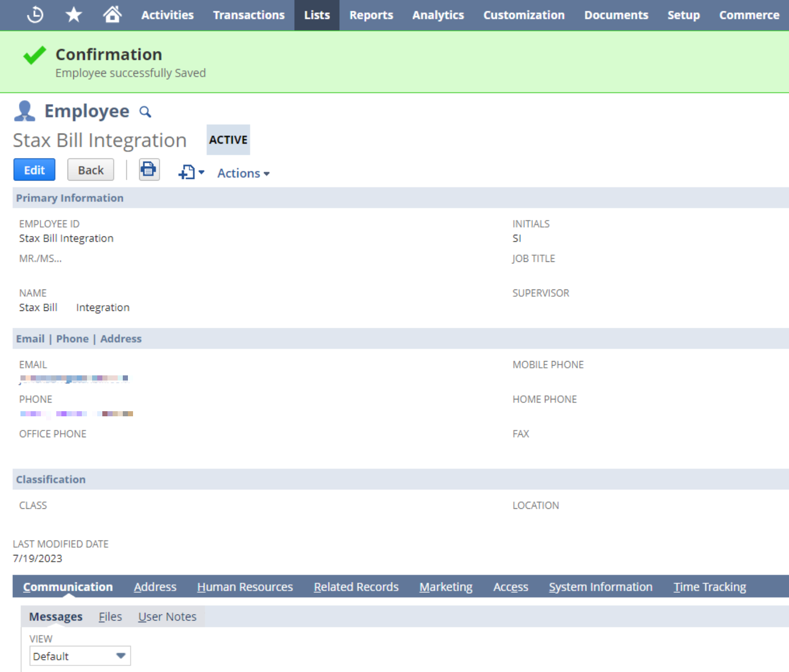789x672 pixels.
Task: Click the blue Edit button
Action: [34, 170]
